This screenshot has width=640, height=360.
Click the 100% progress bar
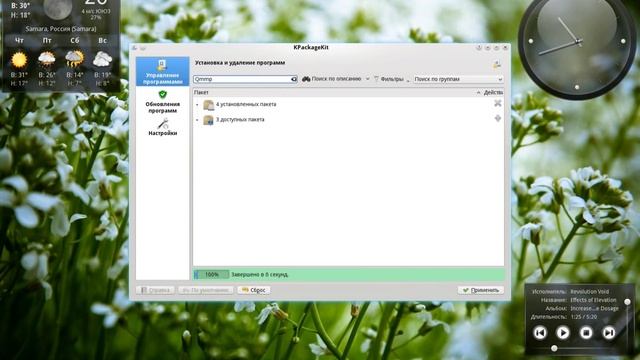pyautogui.click(x=211, y=275)
